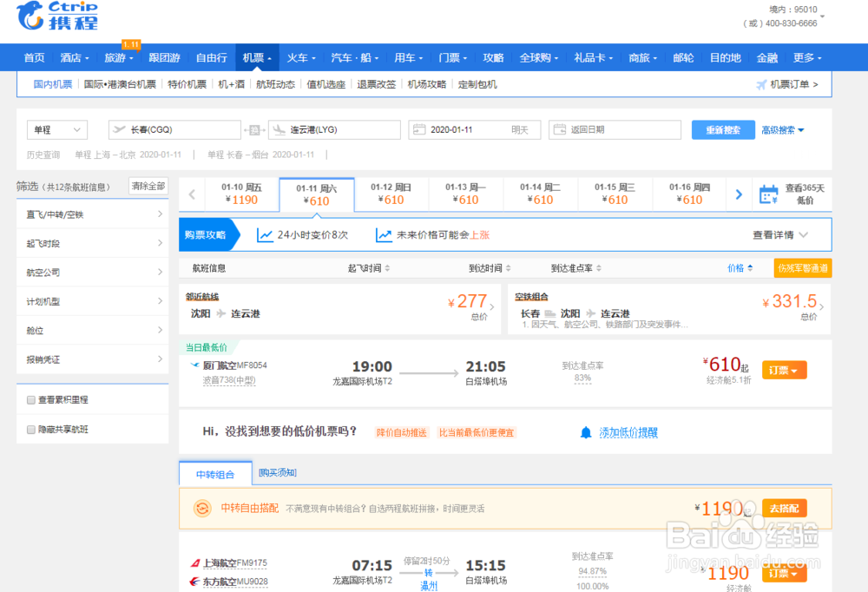
Task: Swap departure and arrival cities icon
Action: click(254, 130)
